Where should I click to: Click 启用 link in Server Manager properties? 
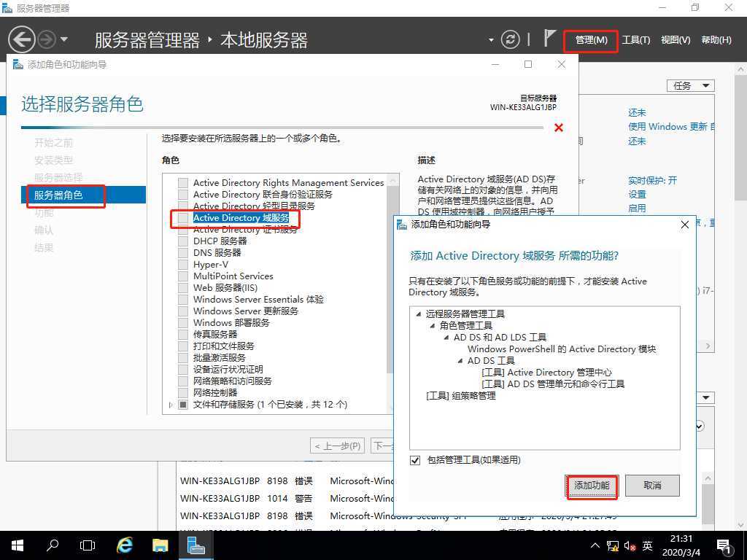pyautogui.click(x=637, y=208)
